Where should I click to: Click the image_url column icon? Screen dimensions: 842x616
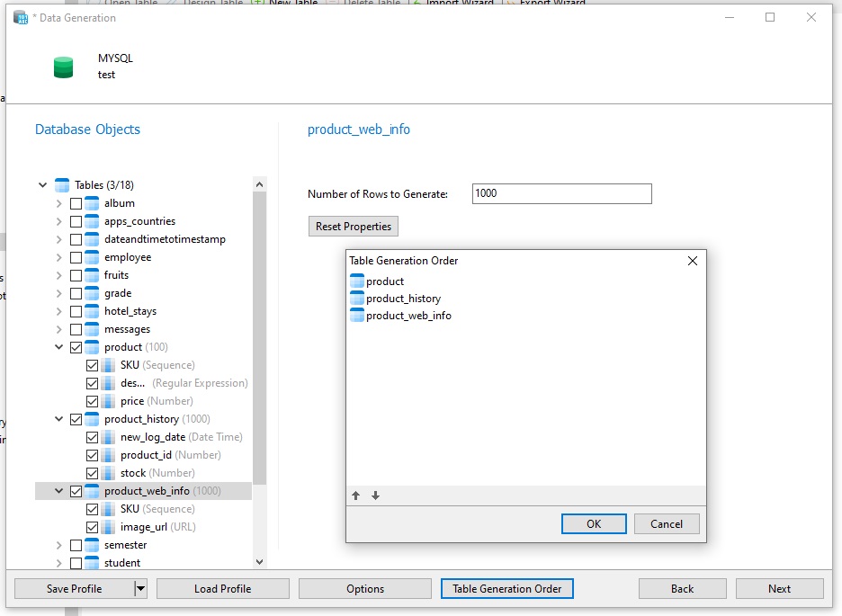[108, 527]
